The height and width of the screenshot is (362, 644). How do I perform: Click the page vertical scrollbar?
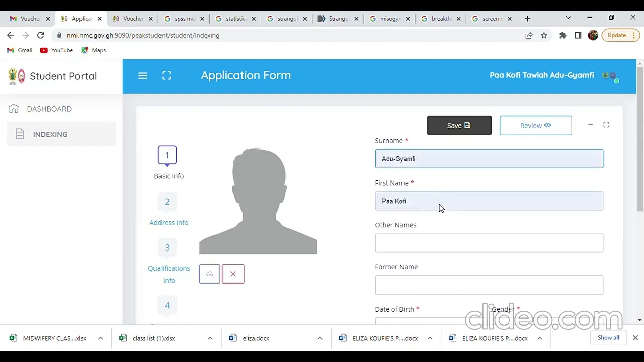pos(640,138)
